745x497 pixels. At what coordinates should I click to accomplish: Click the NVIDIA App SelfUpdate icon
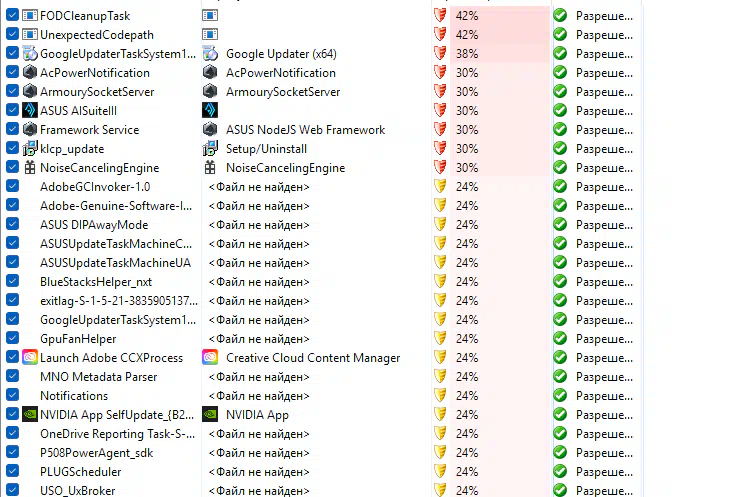[x=29, y=414]
